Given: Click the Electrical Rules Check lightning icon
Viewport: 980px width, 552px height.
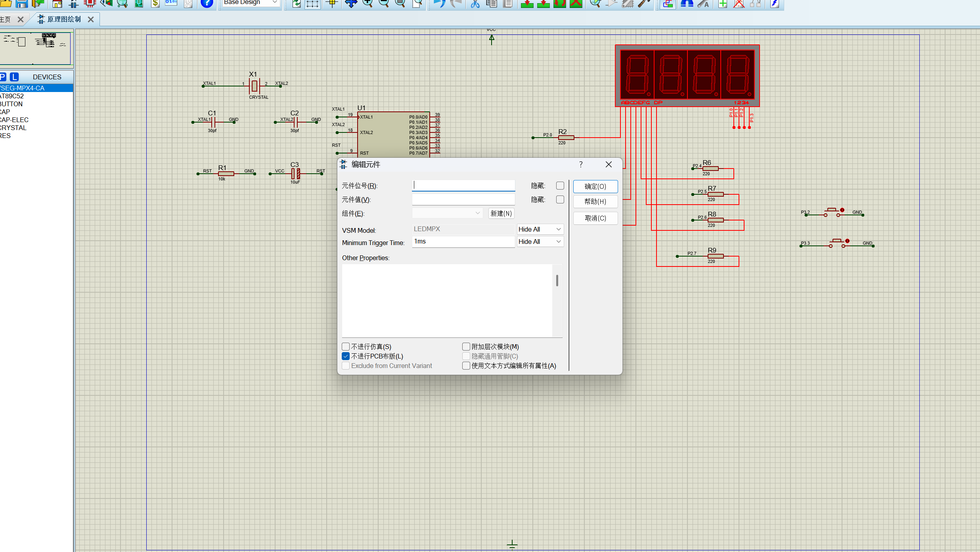Looking at the screenshot, I should point(774,4).
